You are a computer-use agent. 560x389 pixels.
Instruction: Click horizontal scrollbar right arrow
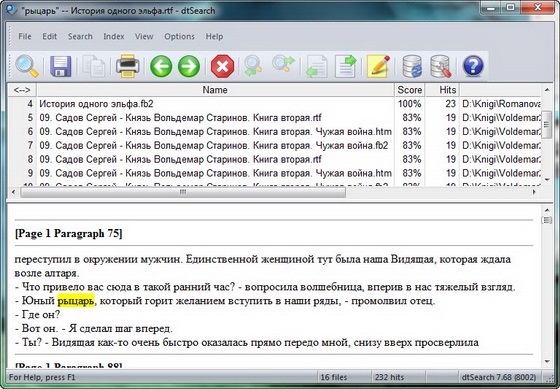(534, 192)
